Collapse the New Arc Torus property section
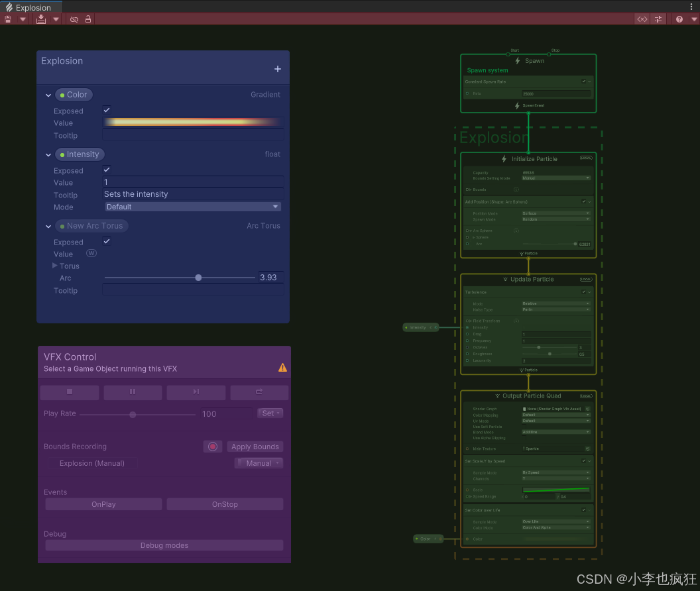The height and width of the screenshot is (591, 700). click(x=48, y=227)
